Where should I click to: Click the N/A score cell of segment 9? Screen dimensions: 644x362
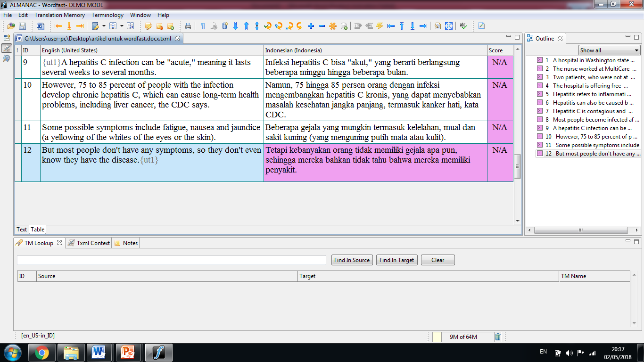point(500,67)
